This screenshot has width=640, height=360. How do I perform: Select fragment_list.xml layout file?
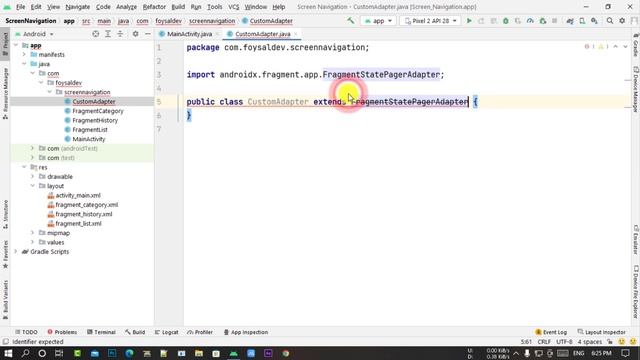78,224
